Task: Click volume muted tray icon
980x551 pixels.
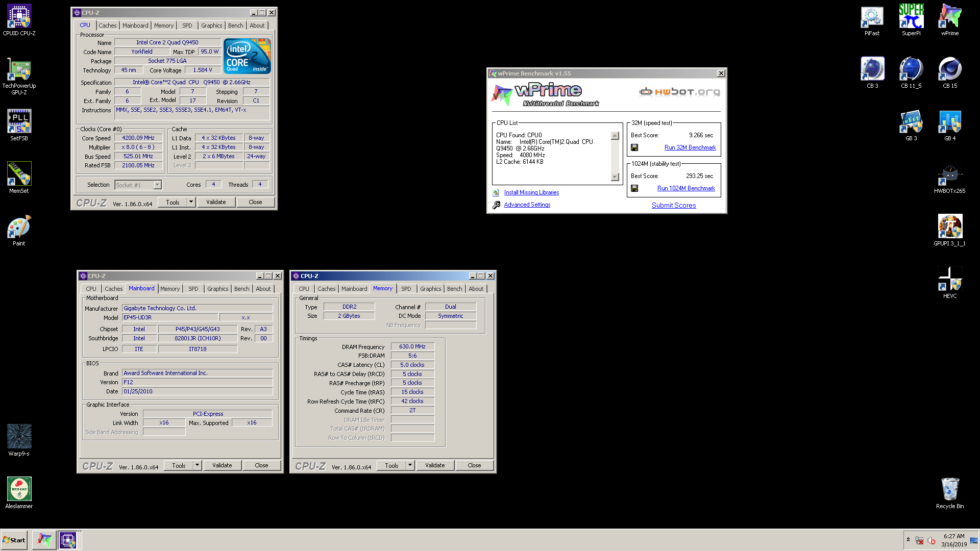Action: 931,540
